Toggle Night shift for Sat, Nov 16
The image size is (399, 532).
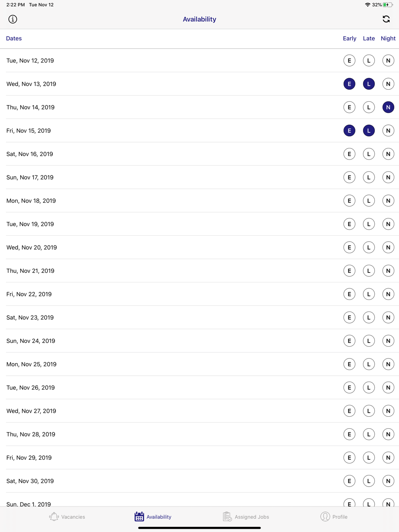coord(388,154)
